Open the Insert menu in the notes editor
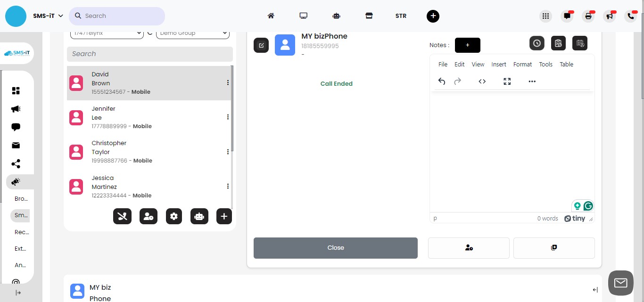644x302 pixels. 498,65
